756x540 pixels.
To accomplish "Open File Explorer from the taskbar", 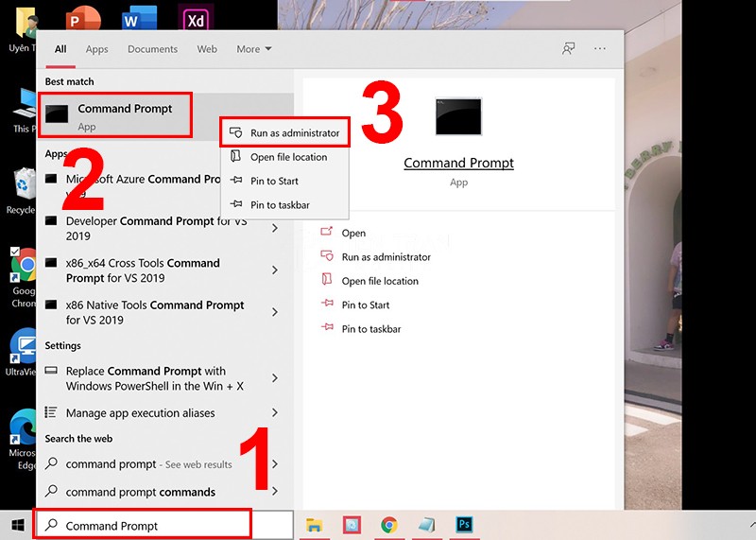I will pos(314,525).
